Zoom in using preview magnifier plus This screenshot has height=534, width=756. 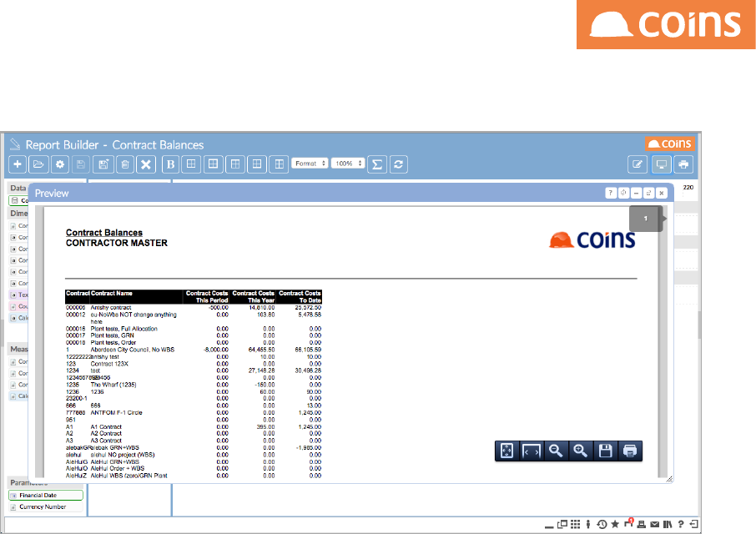point(581,451)
